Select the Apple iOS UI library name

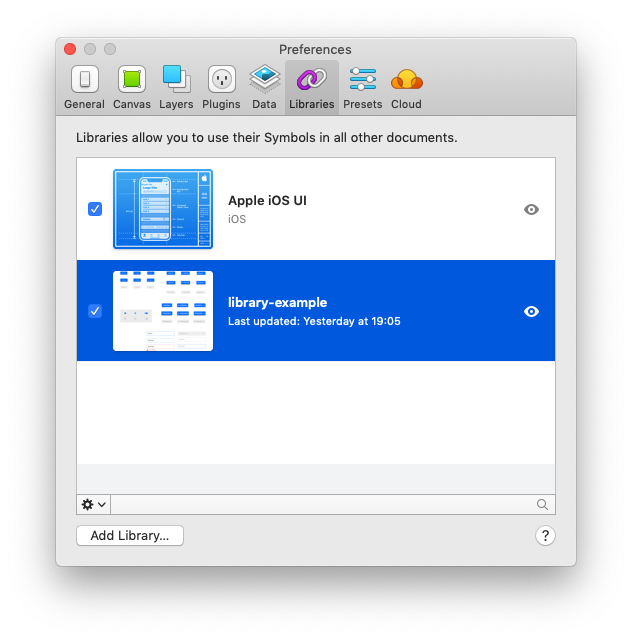267,200
